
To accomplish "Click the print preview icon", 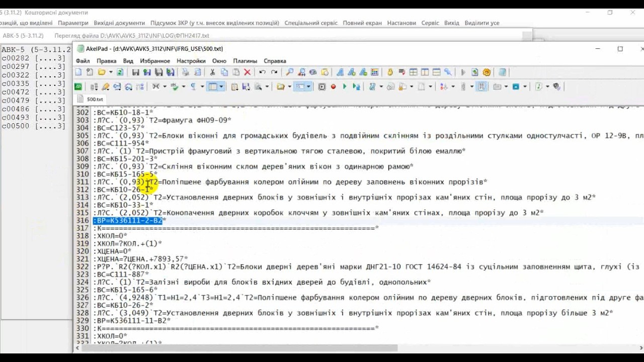I will (197, 72).
